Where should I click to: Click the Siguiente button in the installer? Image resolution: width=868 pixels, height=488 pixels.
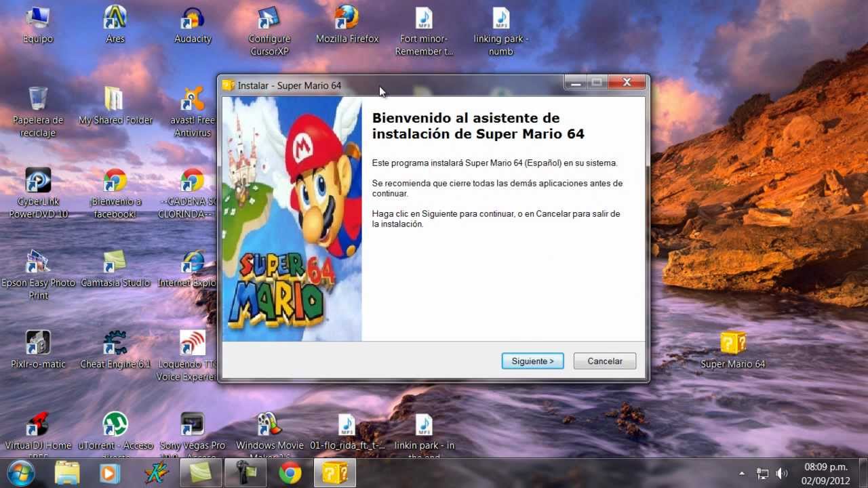coord(532,361)
